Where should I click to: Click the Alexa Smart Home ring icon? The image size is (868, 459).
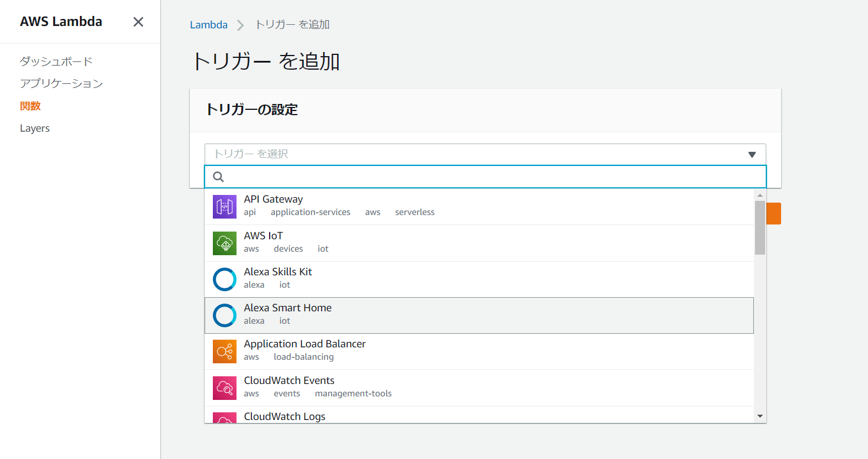pyautogui.click(x=225, y=315)
